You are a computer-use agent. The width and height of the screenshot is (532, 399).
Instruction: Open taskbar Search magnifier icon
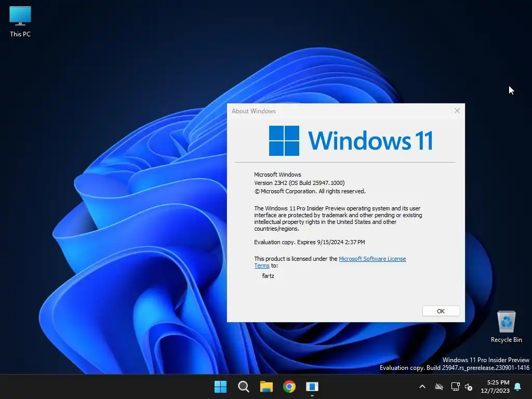tap(243, 387)
